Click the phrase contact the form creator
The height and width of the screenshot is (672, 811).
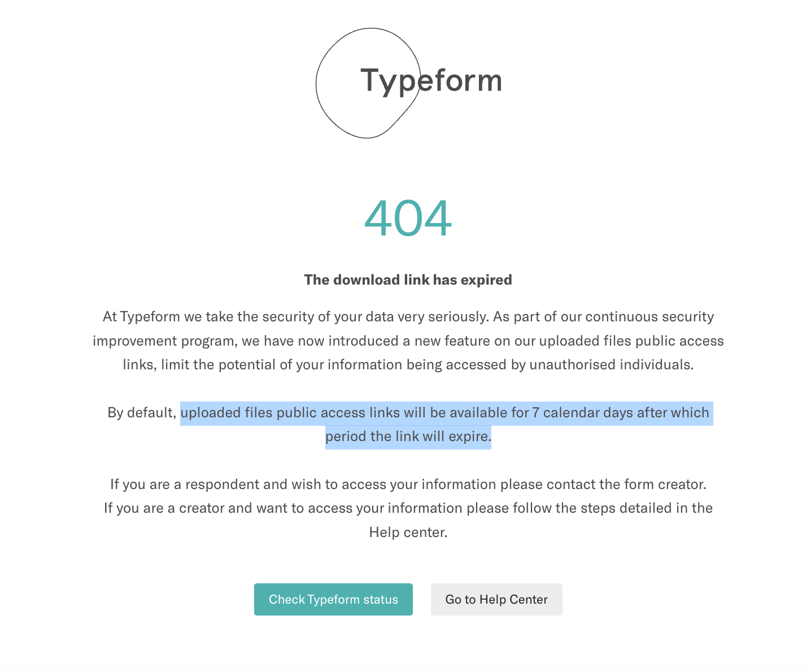point(626,485)
